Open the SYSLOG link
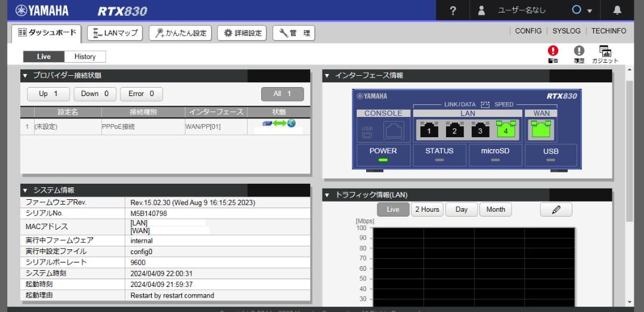The height and width of the screenshot is (312, 644). [566, 31]
